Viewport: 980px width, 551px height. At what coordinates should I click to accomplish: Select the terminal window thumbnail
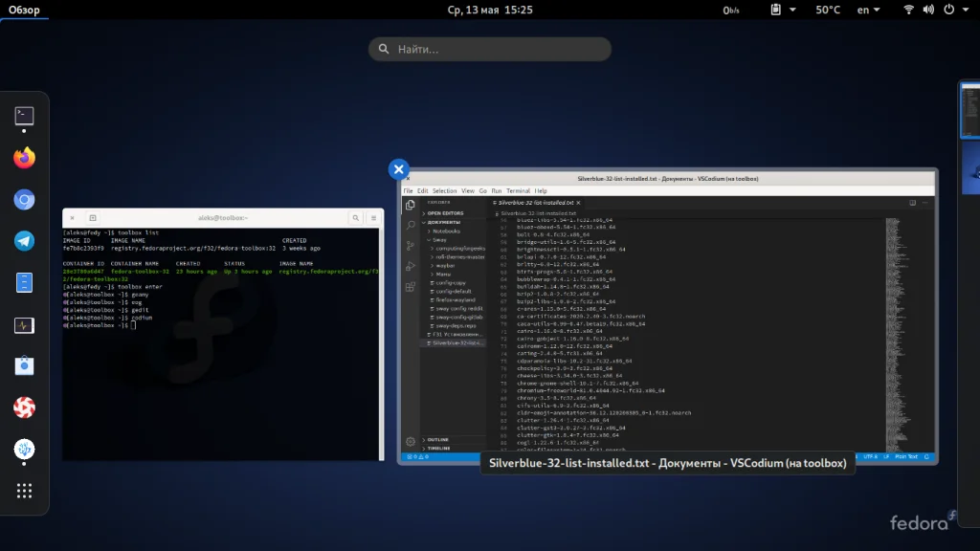click(223, 335)
